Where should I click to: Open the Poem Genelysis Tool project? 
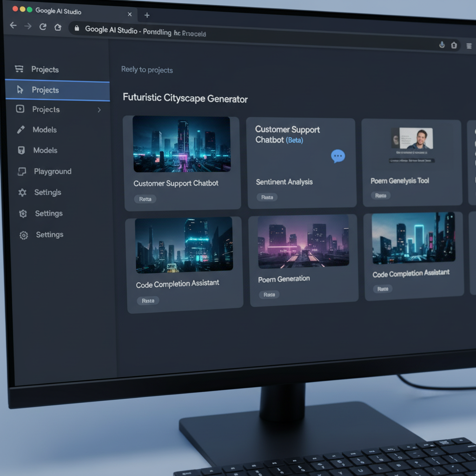pyautogui.click(x=399, y=181)
